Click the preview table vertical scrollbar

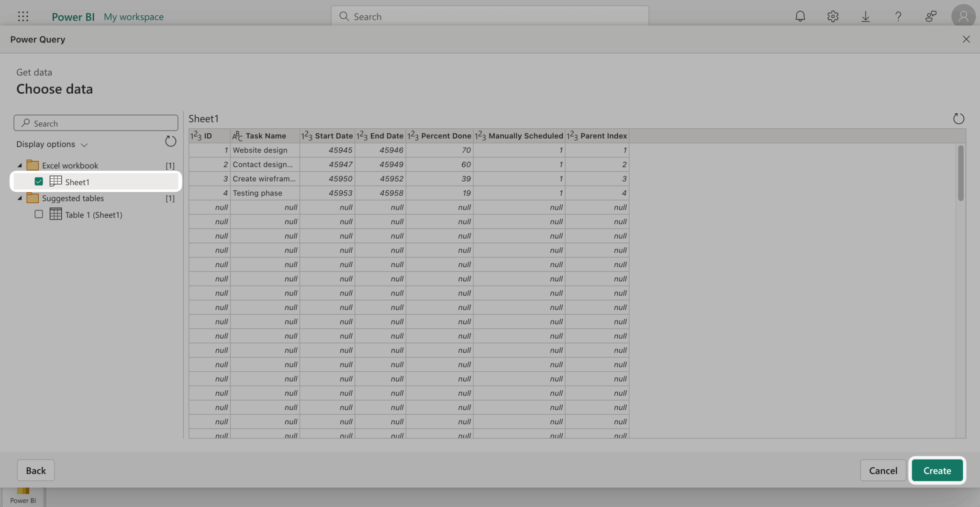coord(960,173)
